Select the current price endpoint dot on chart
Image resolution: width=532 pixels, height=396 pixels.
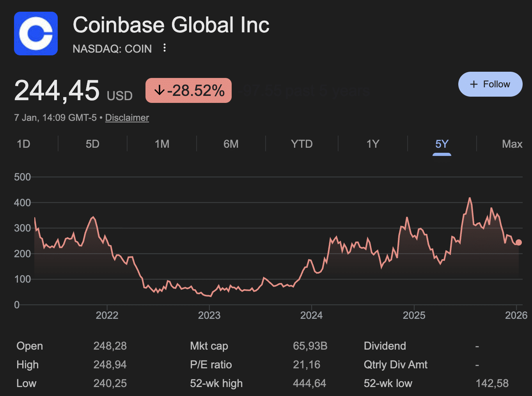click(519, 242)
